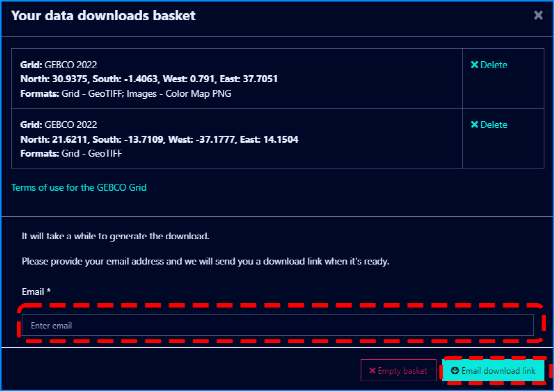Click the Email download link button
The width and height of the screenshot is (554, 391).
click(494, 371)
